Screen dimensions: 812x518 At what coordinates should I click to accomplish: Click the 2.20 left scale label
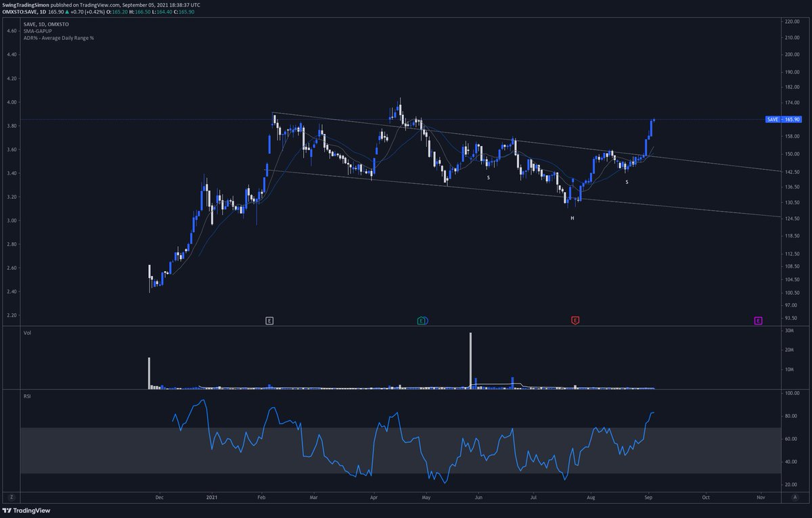coord(12,315)
